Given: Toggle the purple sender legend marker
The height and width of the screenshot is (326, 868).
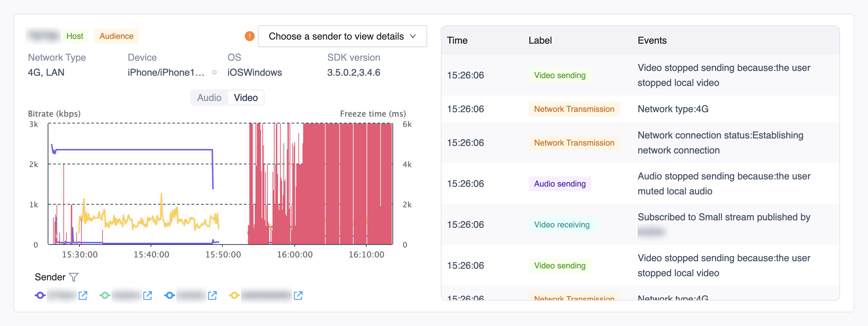Looking at the screenshot, I should pos(40,295).
